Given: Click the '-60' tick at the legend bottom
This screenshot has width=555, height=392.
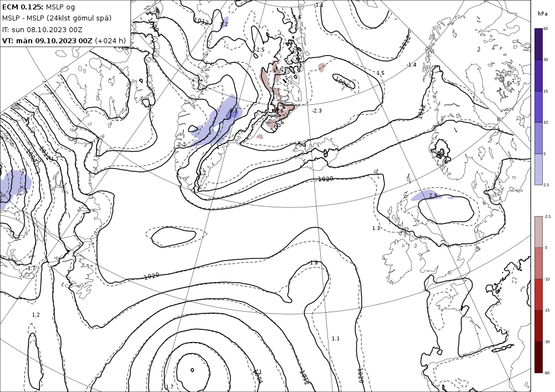Looking at the screenshot, I should 547,373.
